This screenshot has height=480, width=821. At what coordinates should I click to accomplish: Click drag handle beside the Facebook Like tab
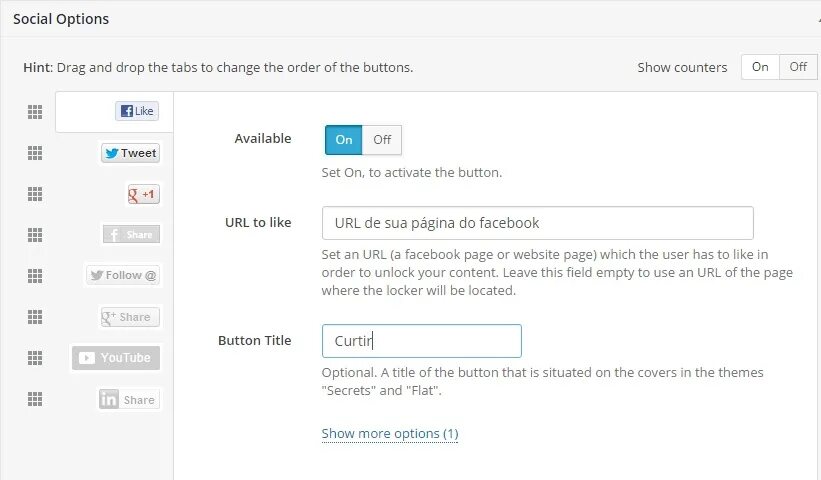(35, 112)
